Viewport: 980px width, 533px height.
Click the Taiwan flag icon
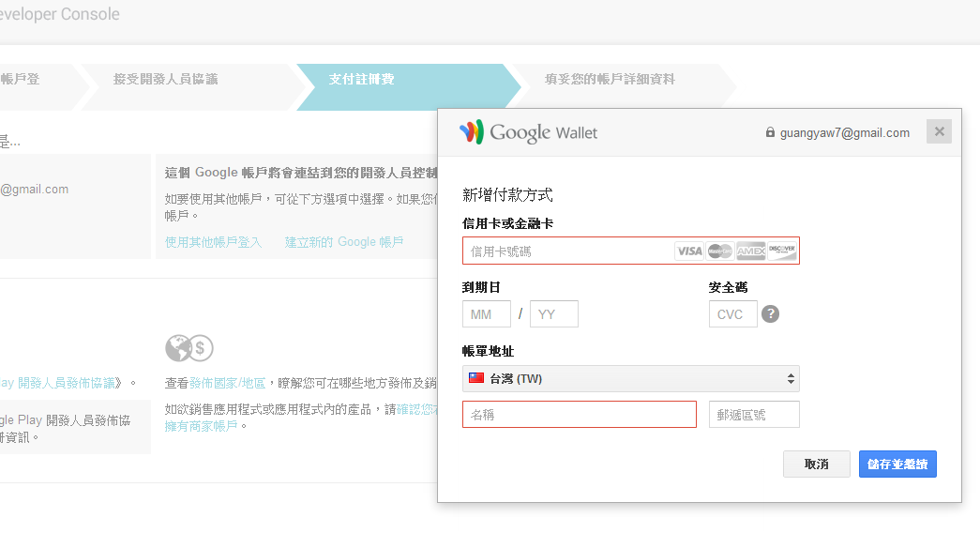coord(477,378)
